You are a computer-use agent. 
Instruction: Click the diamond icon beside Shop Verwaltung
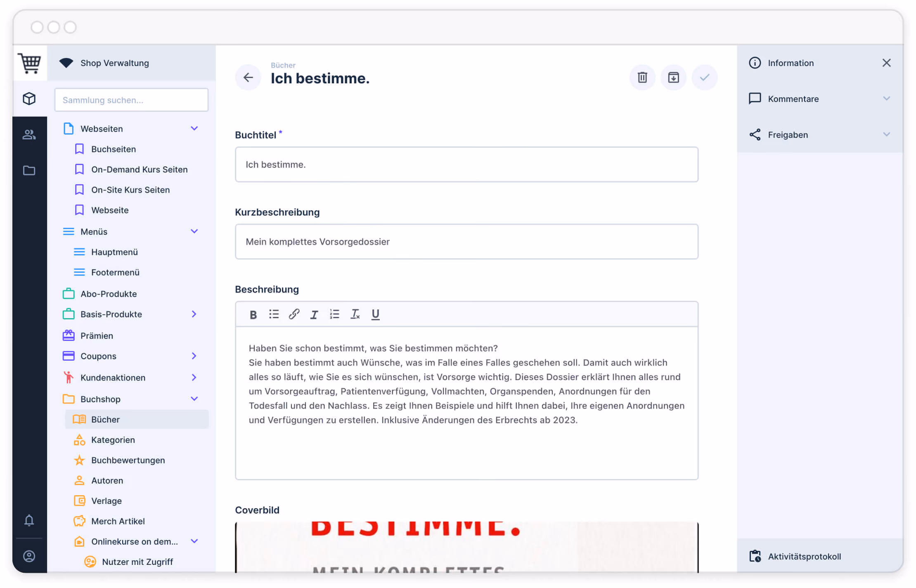[66, 63]
